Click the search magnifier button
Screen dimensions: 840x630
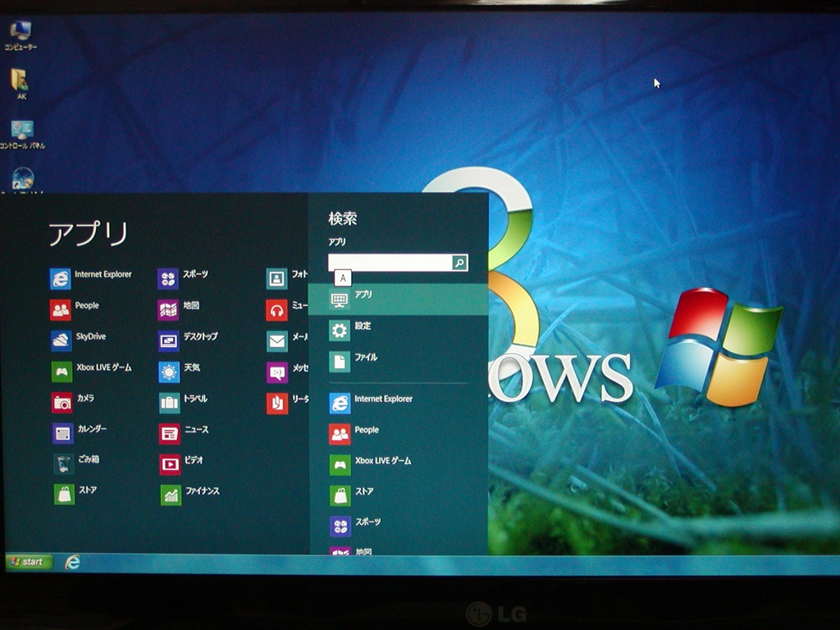click(x=459, y=262)
